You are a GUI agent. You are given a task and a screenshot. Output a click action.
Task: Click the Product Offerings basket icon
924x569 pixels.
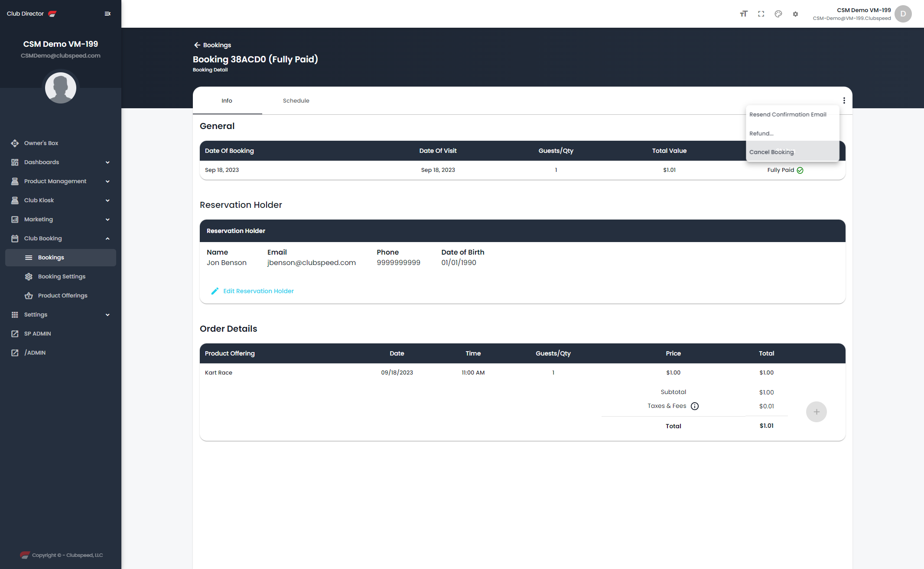pyautogui.click(x=29, y=296)
